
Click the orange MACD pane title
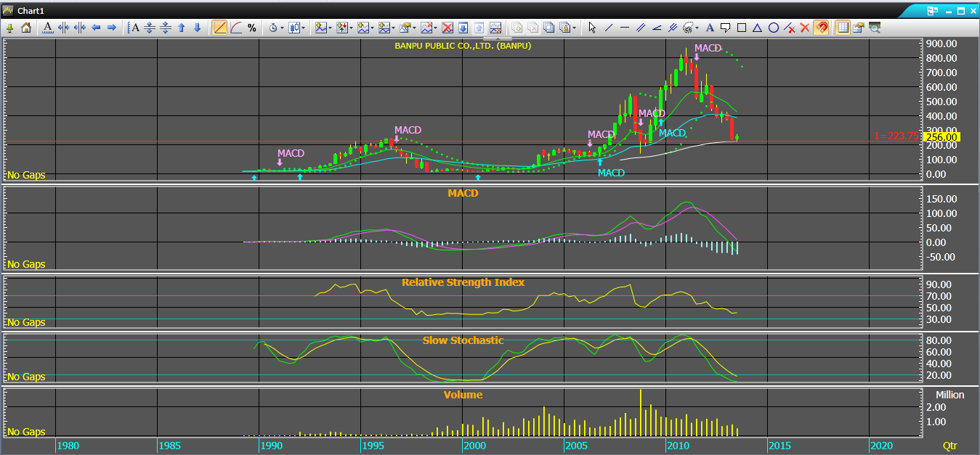point(463,193)
